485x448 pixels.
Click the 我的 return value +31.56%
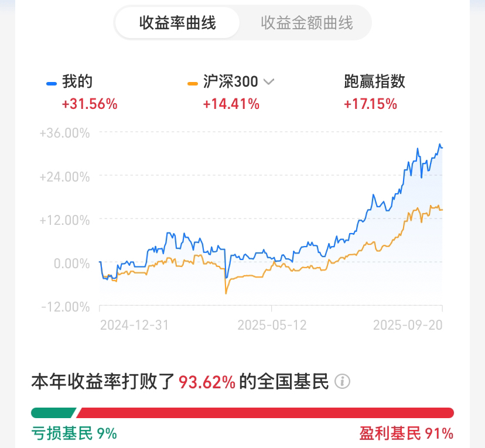(x=90, y=104)
